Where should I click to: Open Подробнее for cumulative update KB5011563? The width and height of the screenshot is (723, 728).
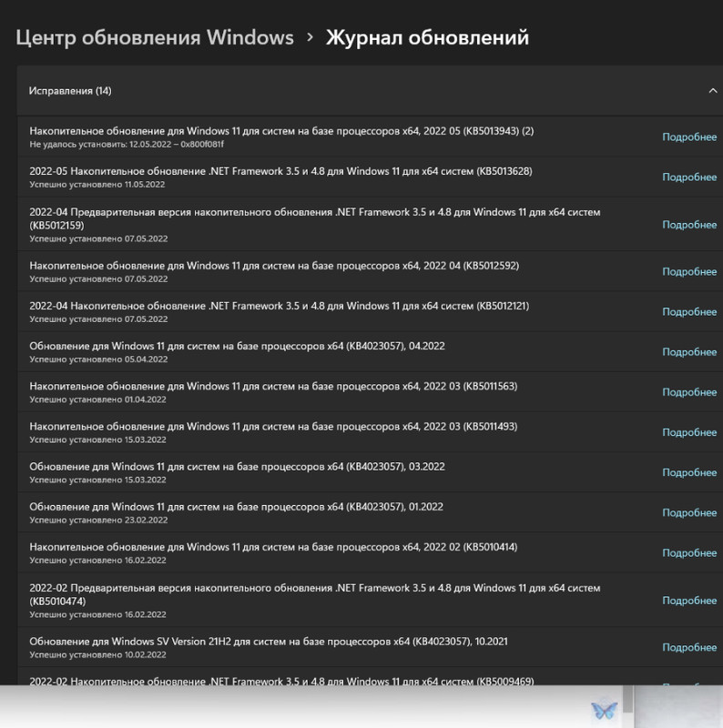coord(689,392)
